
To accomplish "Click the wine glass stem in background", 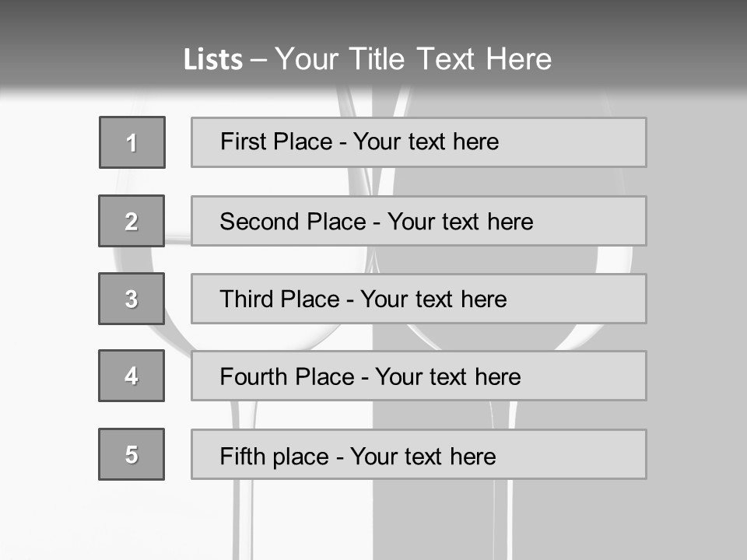I will (244, 513).
